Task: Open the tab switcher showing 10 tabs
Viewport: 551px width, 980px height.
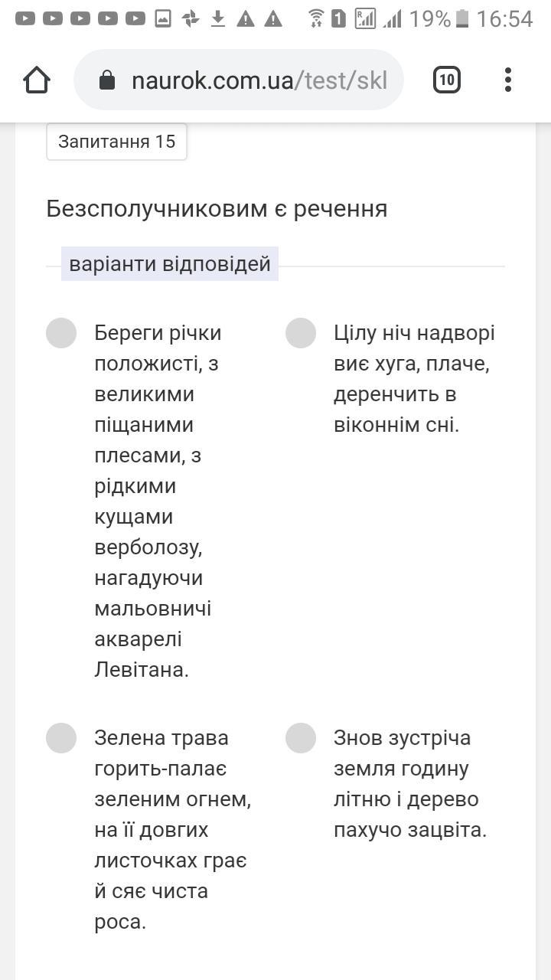Action: pyautogui.click(x=447, y=80)
